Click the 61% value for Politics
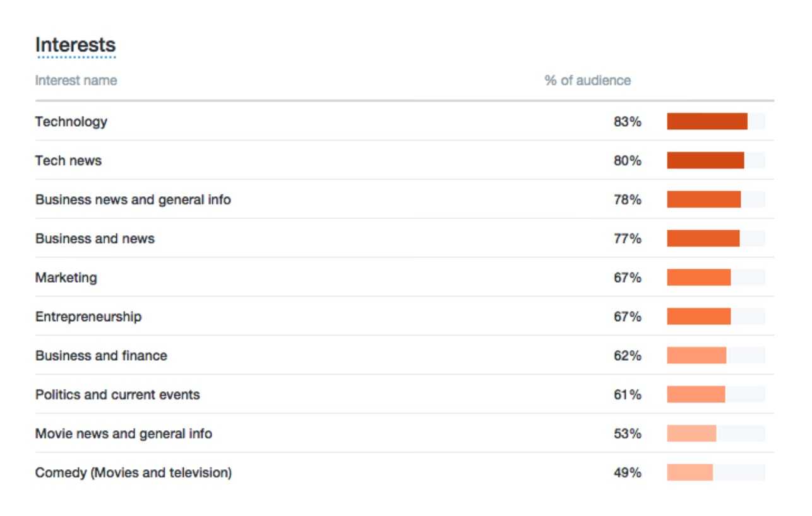 (627, 395)
